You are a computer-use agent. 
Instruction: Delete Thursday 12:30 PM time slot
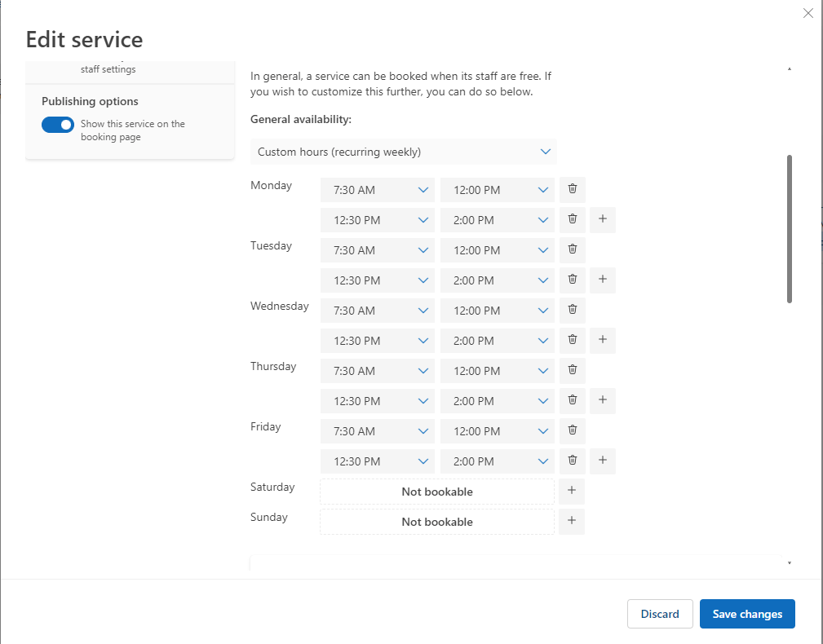[x=572, y=400]
